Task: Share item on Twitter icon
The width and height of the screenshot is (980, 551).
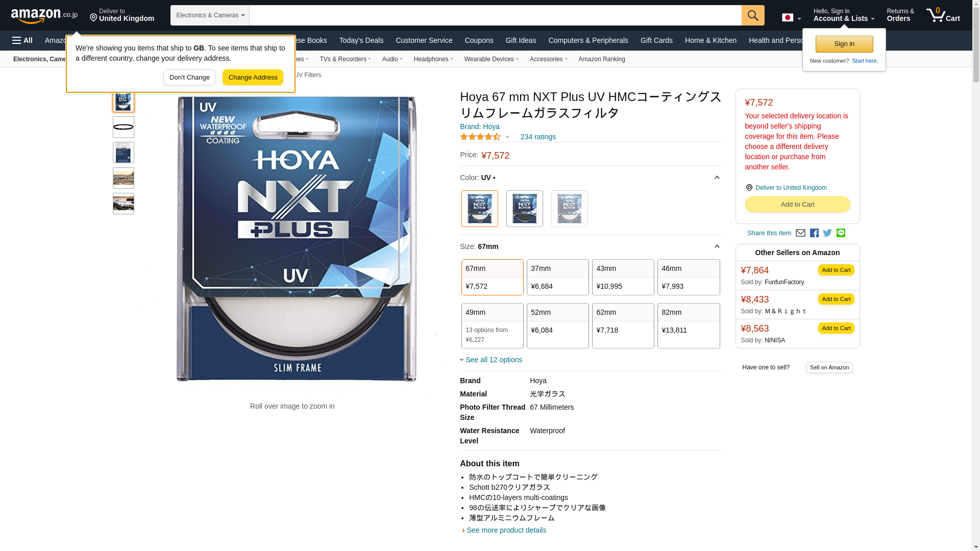Action: pyautogui.click(x=827, y=233)
